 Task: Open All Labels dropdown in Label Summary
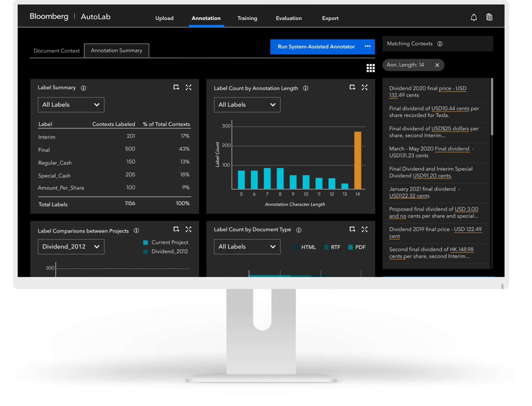tap(71, 105)
